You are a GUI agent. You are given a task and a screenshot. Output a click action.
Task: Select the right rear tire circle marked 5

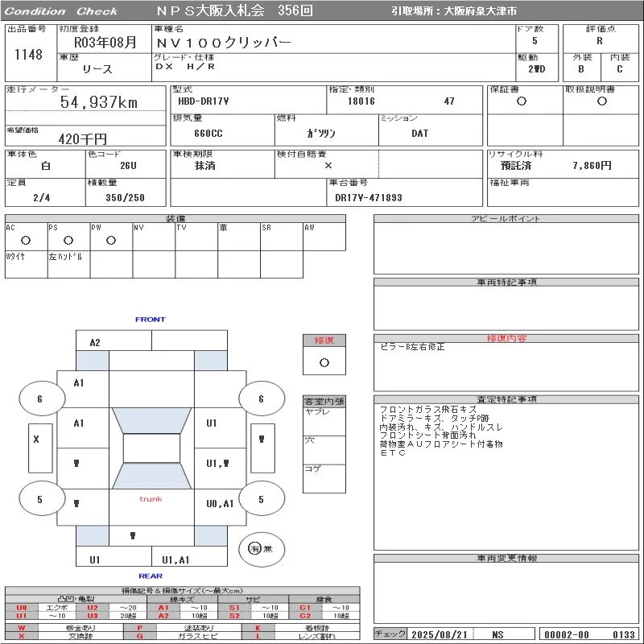pos(260,499)
